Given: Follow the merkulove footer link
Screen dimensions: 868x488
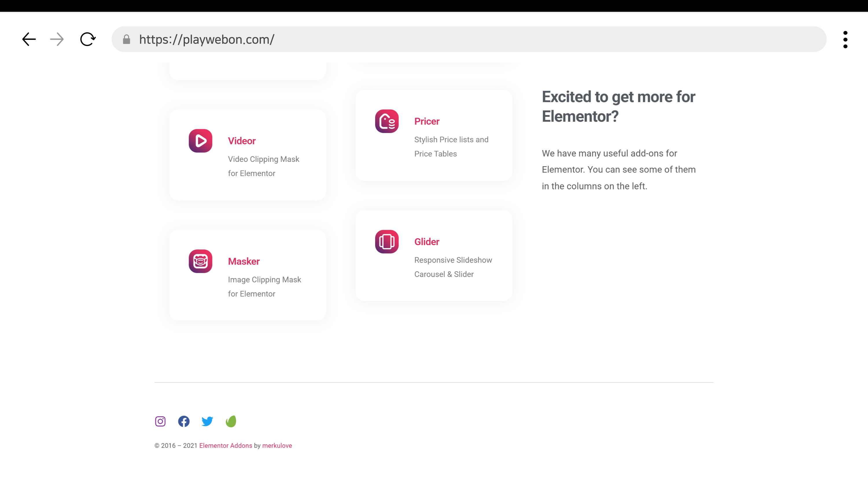Looking at the screenshot, I should point(277,446).
